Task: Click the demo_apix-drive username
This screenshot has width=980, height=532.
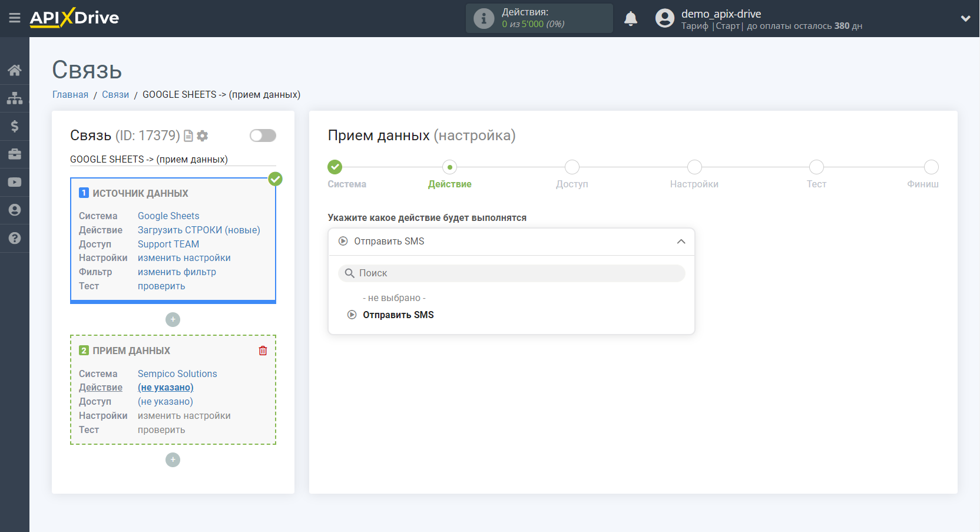Action: point(721,14)
